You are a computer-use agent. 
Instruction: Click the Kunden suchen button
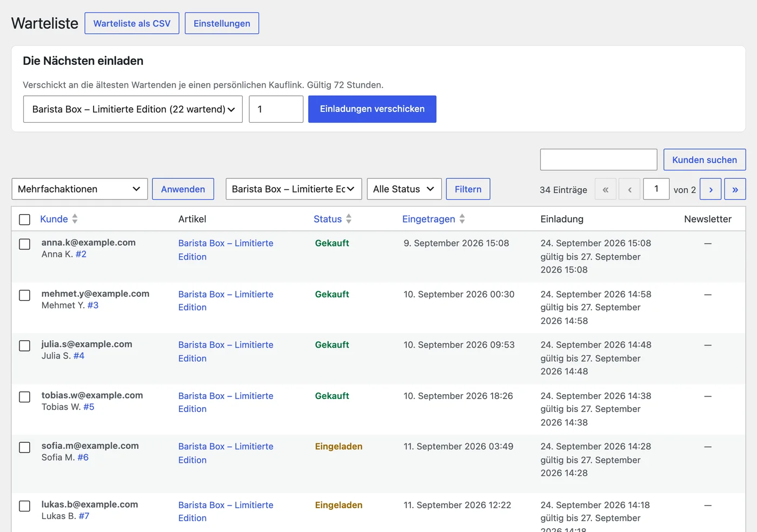click(705, 160)
